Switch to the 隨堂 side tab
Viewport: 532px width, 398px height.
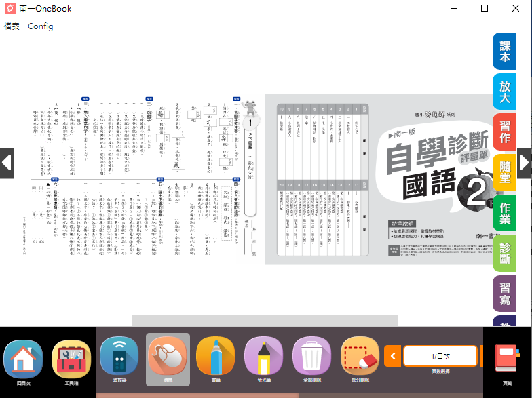click(x=504, y=172)
